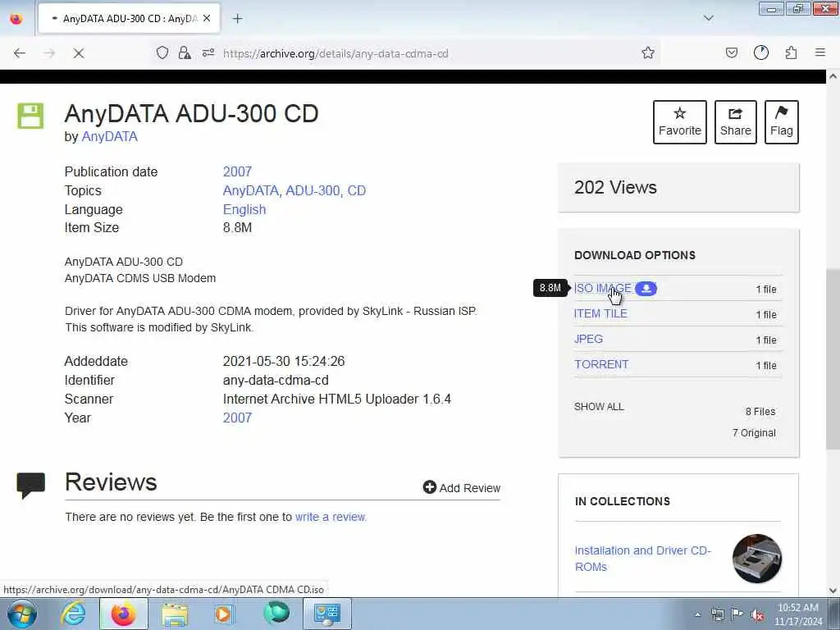Open site permissions icon in address bar
The image size is (840, 630).
point(208,52)
